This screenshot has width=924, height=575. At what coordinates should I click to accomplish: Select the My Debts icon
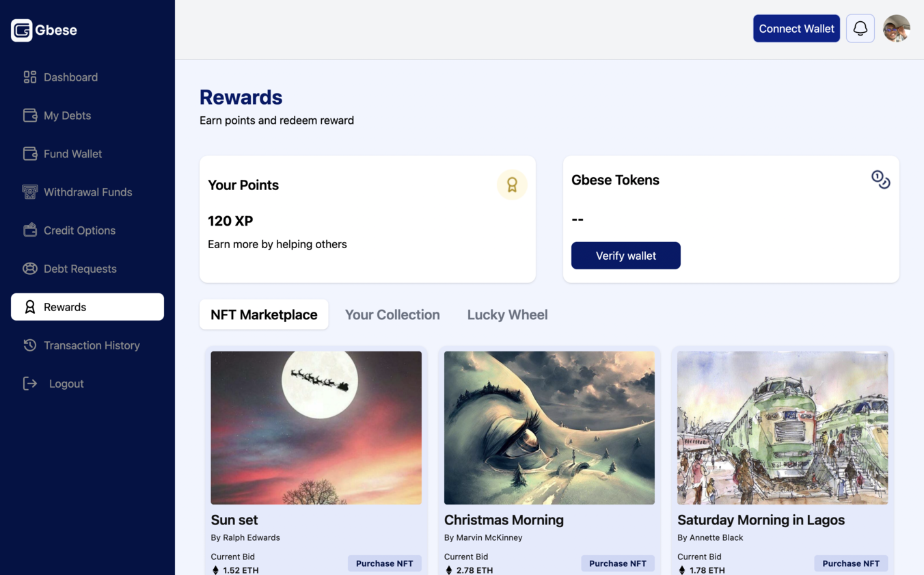29,116
